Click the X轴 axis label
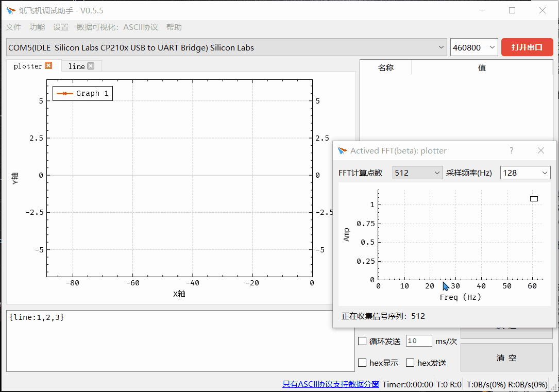Image resolution: width=559 pixels, height=392 pixels. coord(179,294)
